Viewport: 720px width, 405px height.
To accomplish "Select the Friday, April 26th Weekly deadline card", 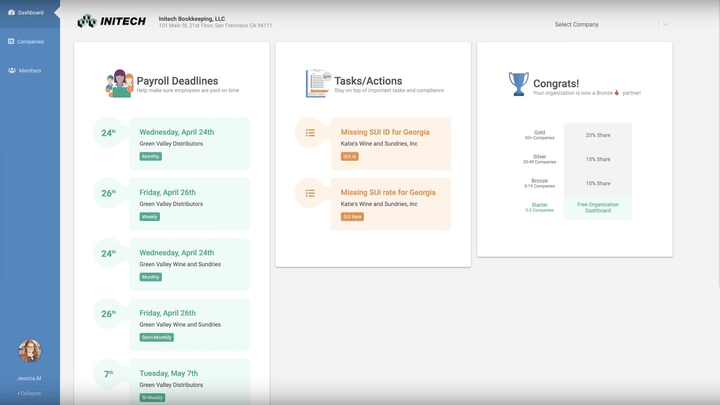I will tap(189, 203).
